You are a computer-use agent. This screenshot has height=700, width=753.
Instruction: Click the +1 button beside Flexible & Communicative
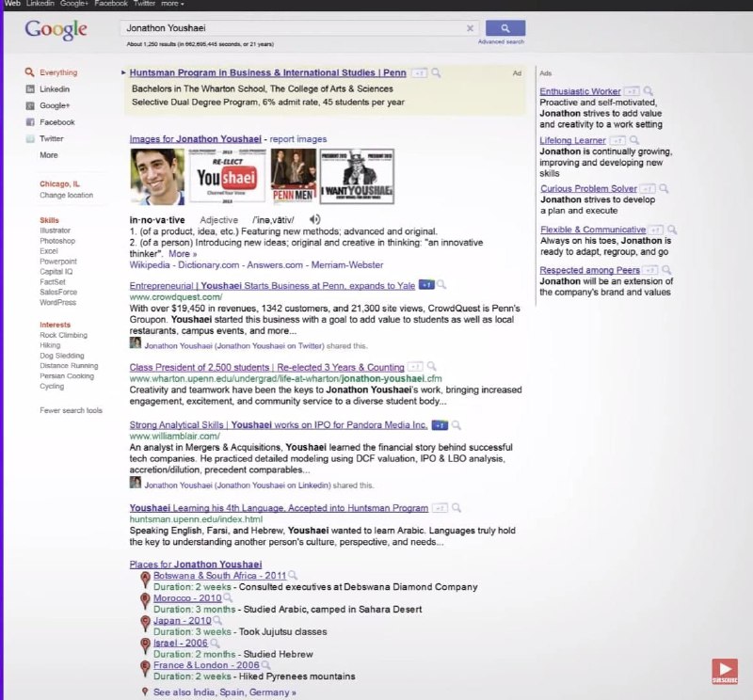tap(655, 230)
